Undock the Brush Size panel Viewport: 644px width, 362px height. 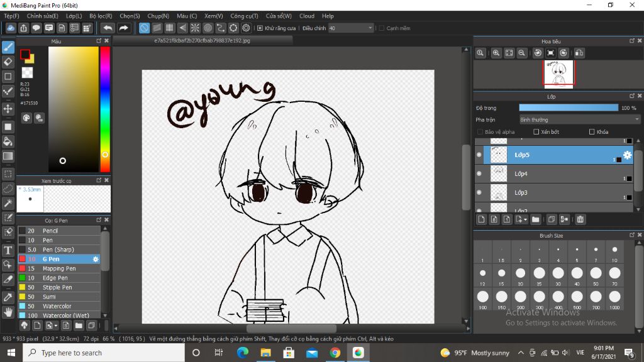pos(632,235)
